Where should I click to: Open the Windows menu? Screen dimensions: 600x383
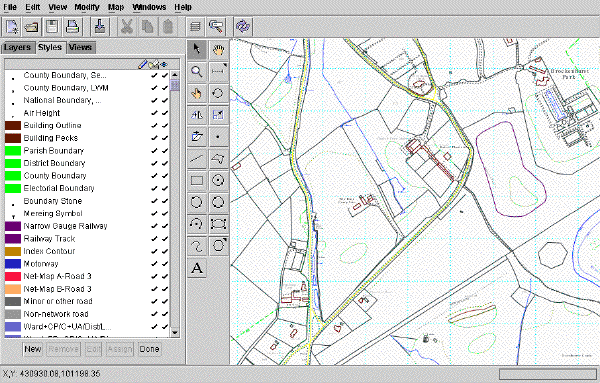pos(149,7)
